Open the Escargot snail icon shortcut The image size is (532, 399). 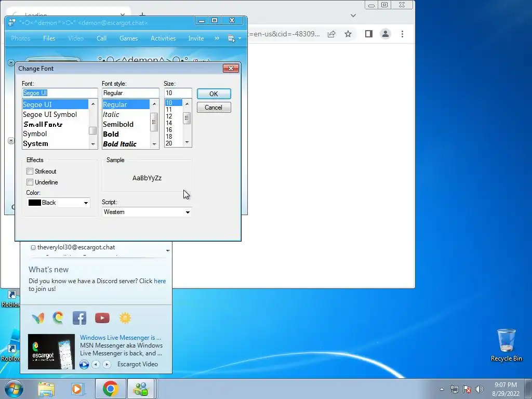click(58, 318)
